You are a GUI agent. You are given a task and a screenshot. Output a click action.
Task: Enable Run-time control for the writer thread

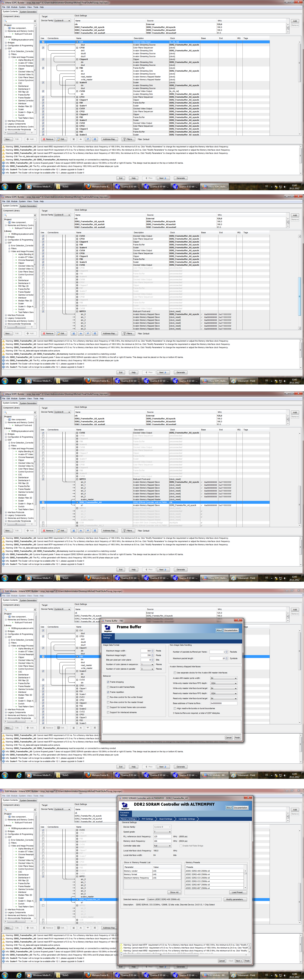(x=108, y=697)
